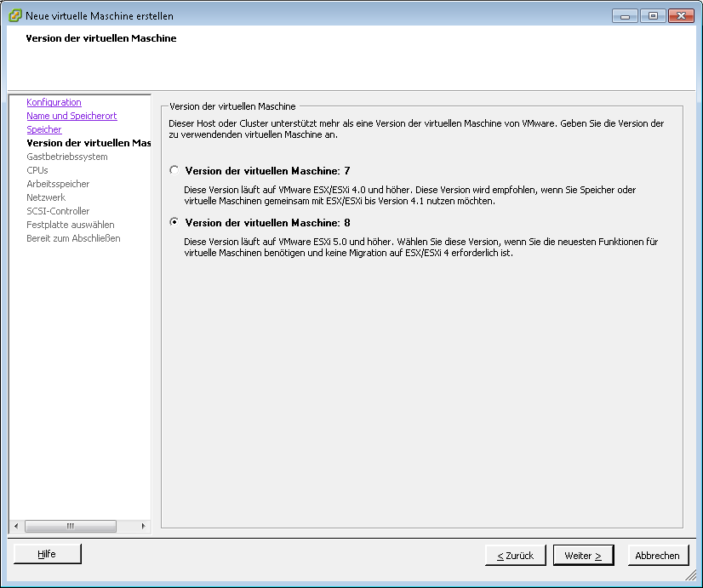Select virtual machine version 8 radio button
This screenshot has width=703, height=588.
pos(174,223)
